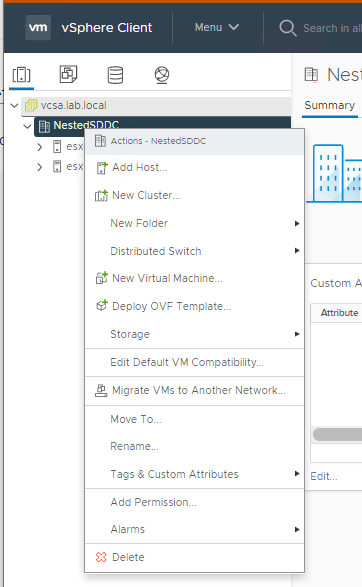362x587 pixels.
Task: Collapse the NestedSDDC tree node
Action: [x=27, y=126]
